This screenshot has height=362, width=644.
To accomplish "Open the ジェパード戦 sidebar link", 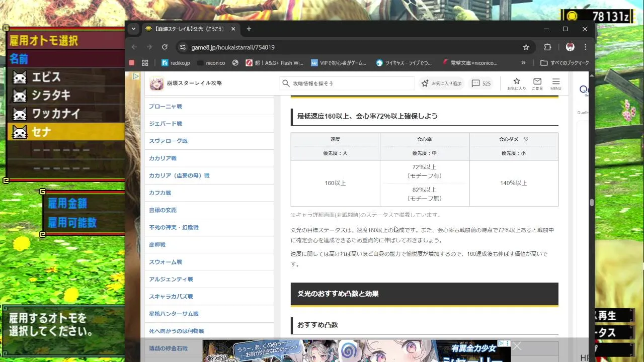I will point(166,124).
